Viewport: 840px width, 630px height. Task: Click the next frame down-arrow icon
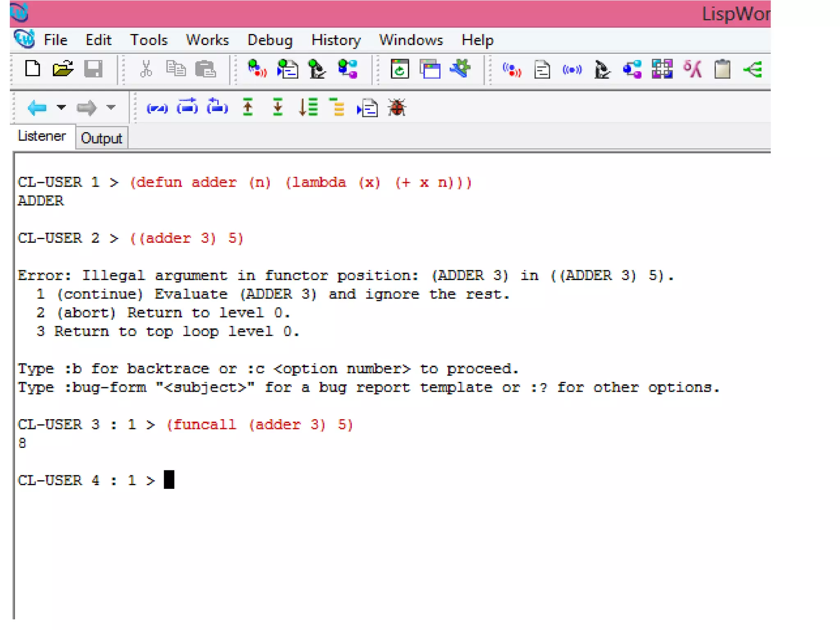click(278, 107)
